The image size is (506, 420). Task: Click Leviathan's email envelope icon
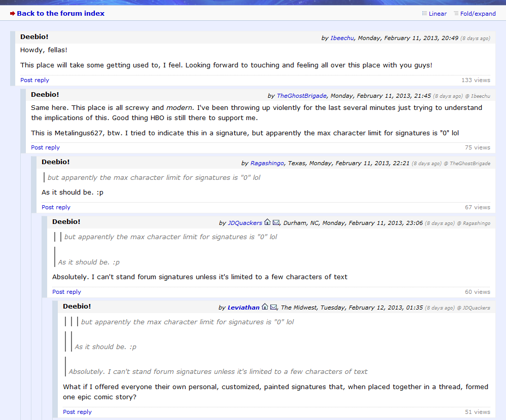coord(273,307)
